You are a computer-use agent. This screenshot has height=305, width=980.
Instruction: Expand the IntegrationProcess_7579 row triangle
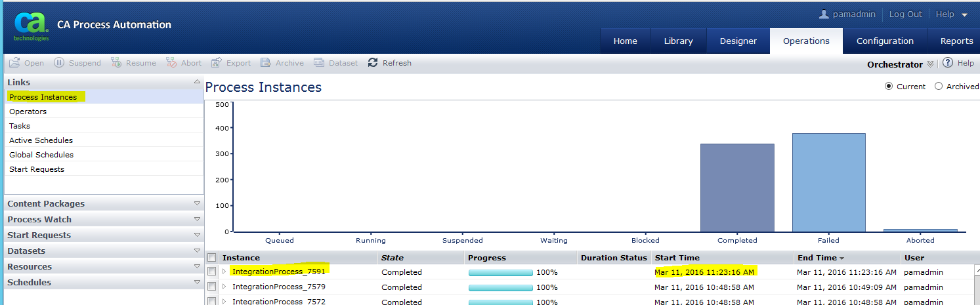[x=224, y=287]
